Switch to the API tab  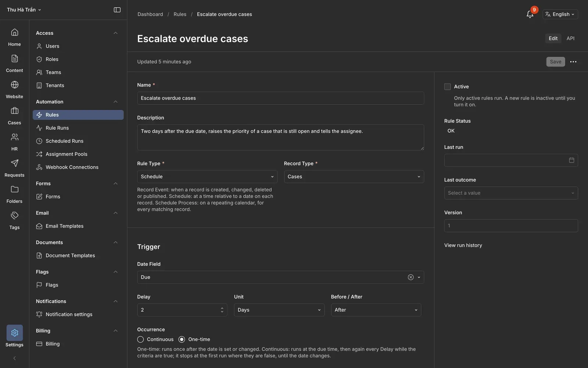[570, 38]
